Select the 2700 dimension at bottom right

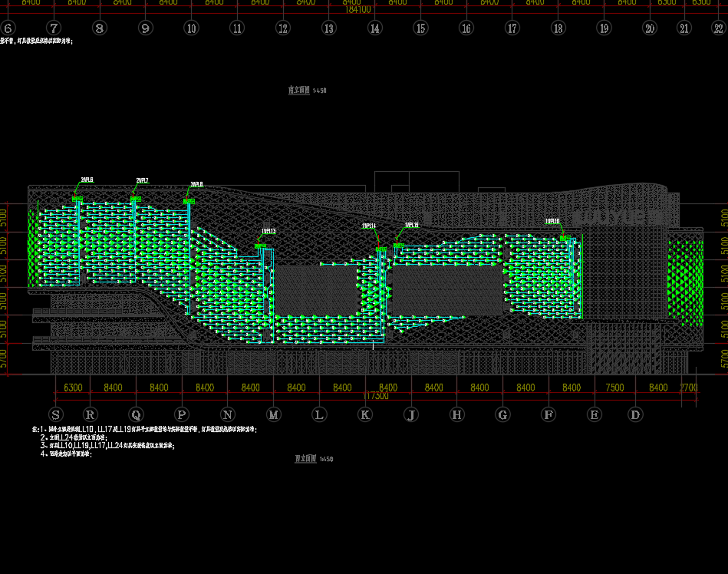point(689,388)
